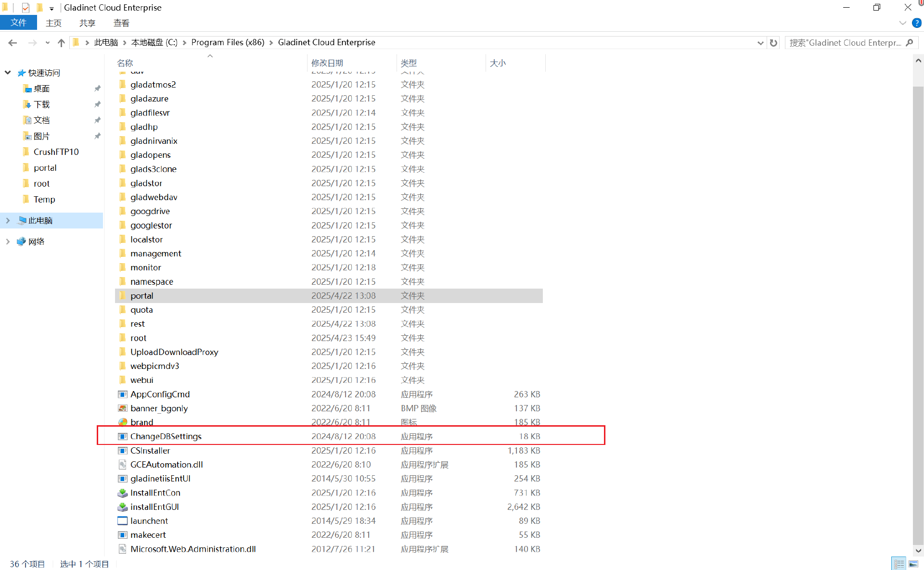Switch to the 主页 ribbon tab
The height and width of the screenshot is (570, 924).
53,23
